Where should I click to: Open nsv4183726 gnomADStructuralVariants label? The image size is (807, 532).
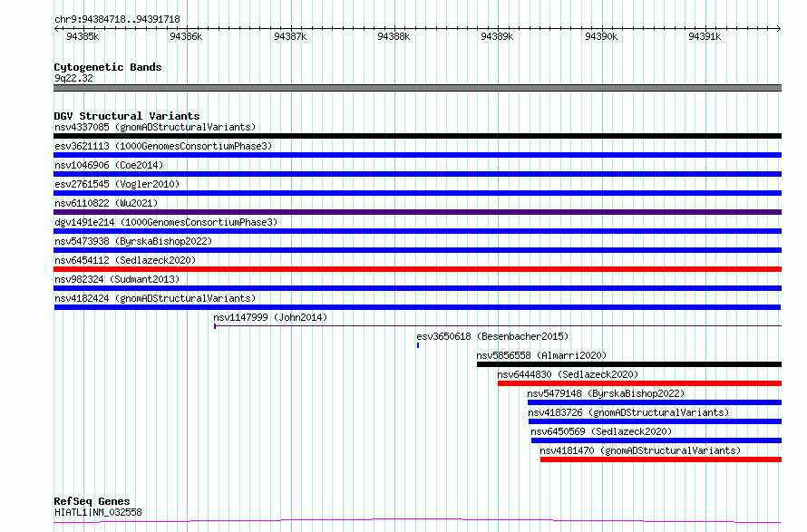pos(628,412)
